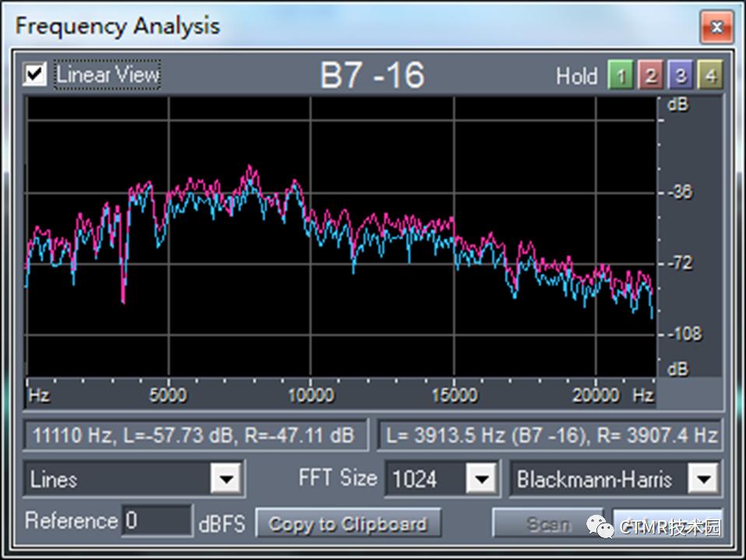
Task: Activate Hold button 3 (blue)
Action: [681, 75]
